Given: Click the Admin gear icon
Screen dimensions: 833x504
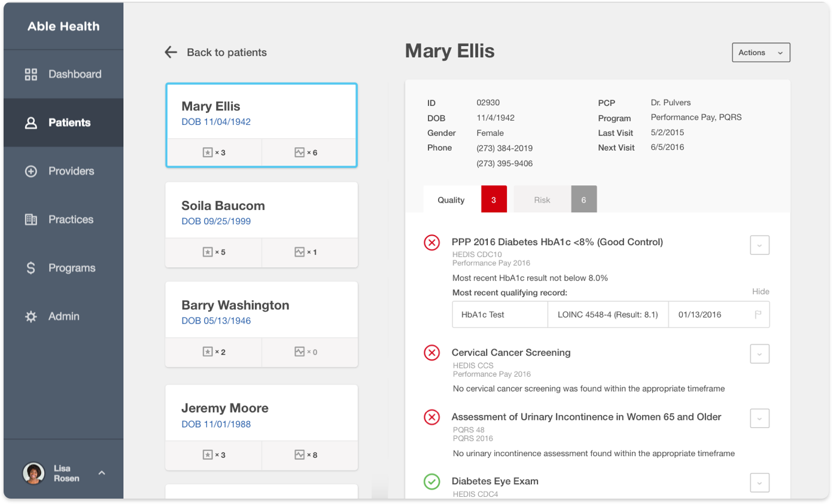Looking at the screenshot, I should click(x=31, y=317).
